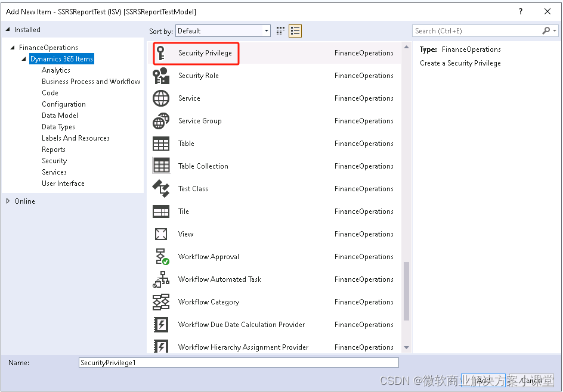Screen dimensions: 563x392
Task: Select the User Interface category
Action: pos(63,183)
